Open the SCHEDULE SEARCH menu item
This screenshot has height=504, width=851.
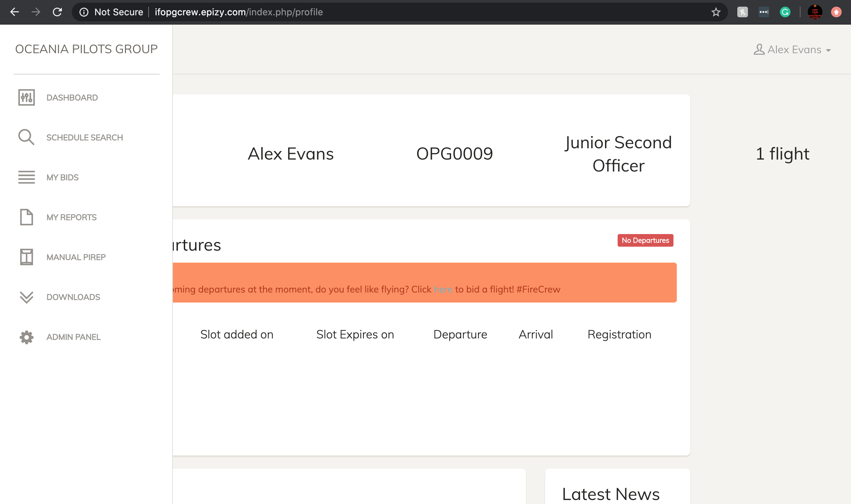84,138
